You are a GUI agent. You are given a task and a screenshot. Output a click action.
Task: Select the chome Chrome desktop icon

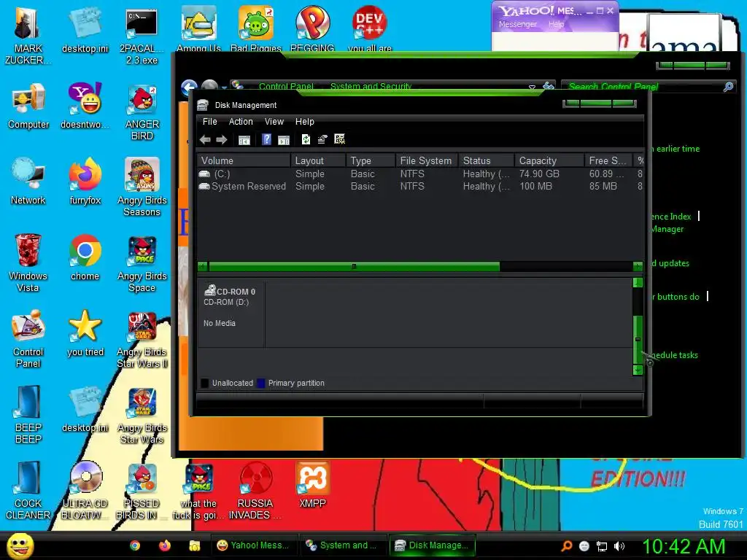[x=85, y=257]
